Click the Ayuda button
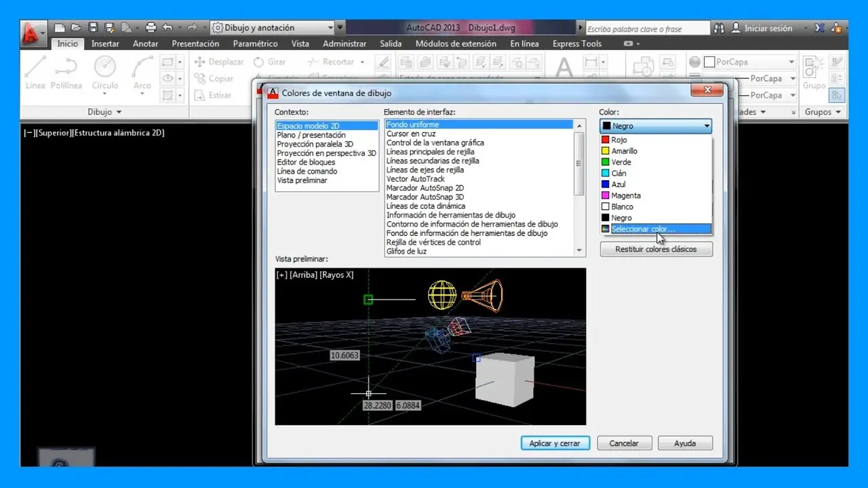Screen dimensions: 868x488 coord(685,443)
